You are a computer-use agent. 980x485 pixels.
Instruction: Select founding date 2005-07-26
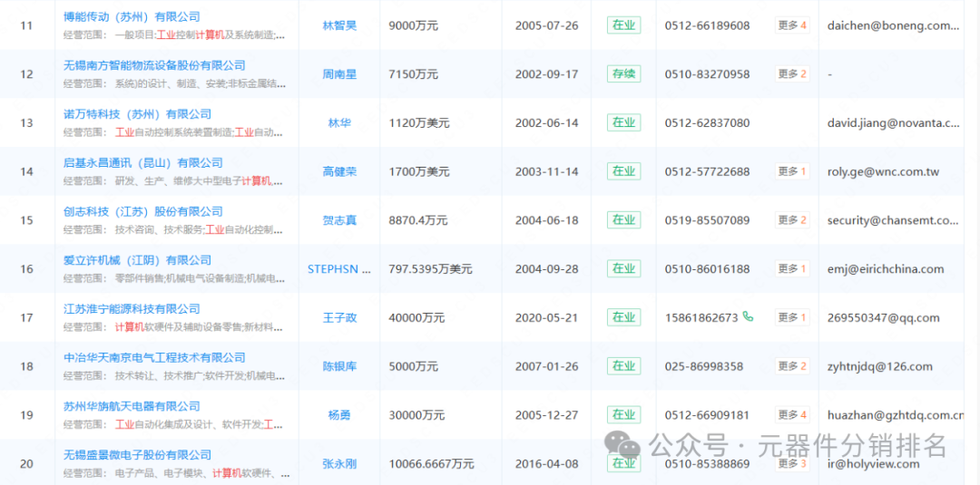(x=547, y=25)
